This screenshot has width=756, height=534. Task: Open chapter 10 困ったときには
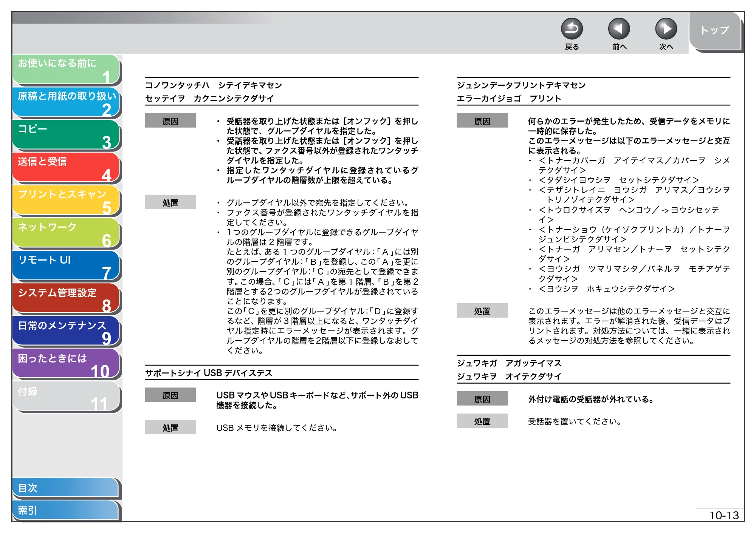(x=66, y=364)
